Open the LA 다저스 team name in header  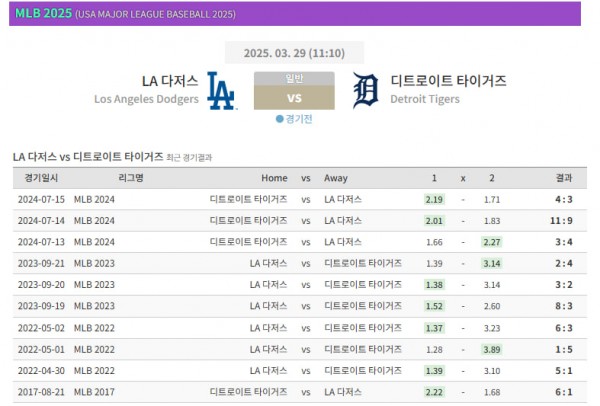coord(170,81)
